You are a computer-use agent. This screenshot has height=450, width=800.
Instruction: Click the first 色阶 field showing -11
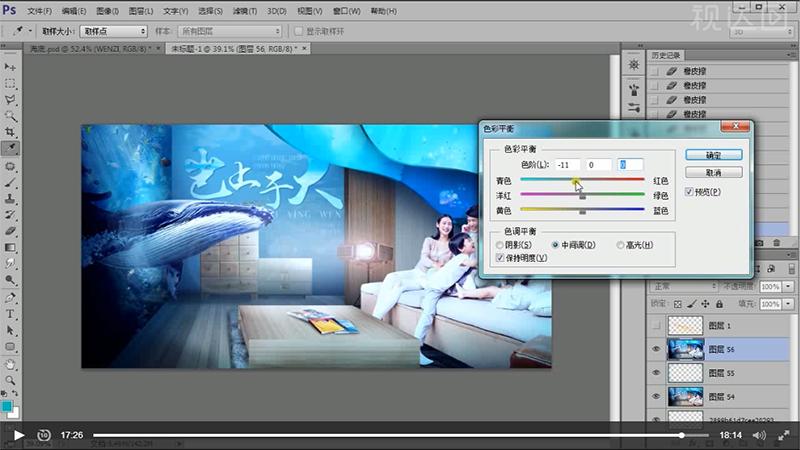pyautogui.click(x=567, y=165)
